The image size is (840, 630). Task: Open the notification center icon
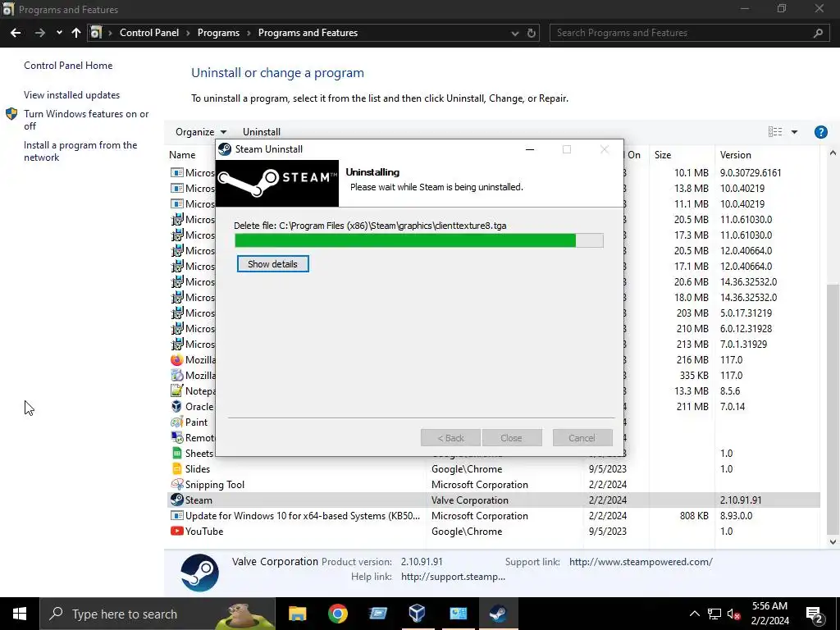point(815,614)
